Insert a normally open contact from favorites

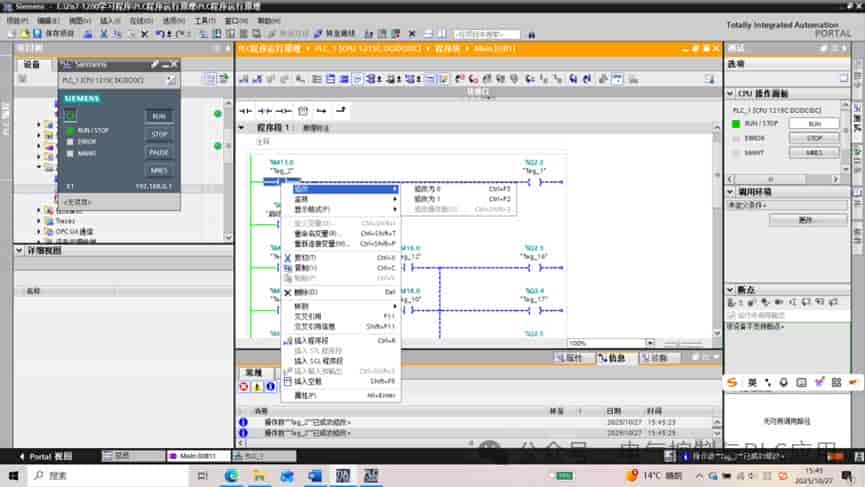click(x=245, y=111)
